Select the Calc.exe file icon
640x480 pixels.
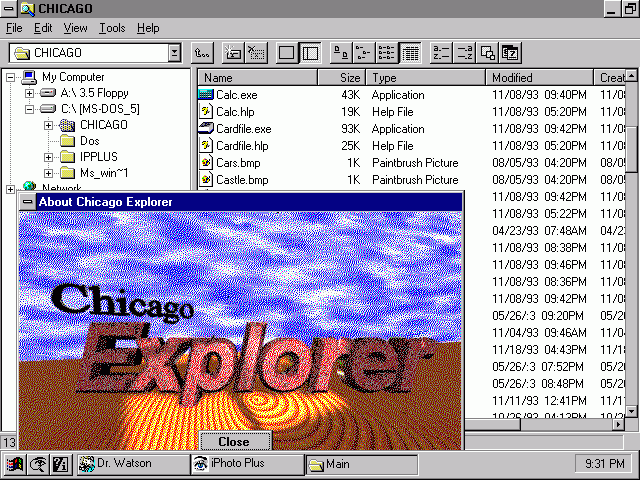(x=207, y=95)
